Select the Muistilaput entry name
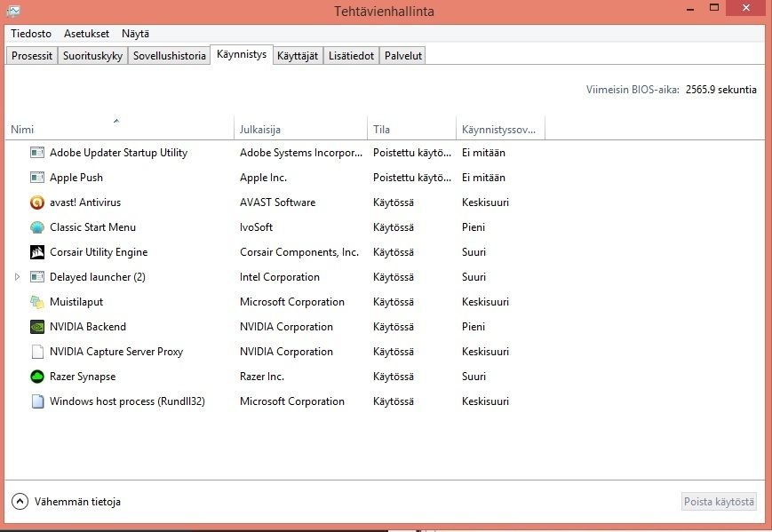The height and width of the screenshot is (532, 772). pyautogui.click(x=76, y=302)
